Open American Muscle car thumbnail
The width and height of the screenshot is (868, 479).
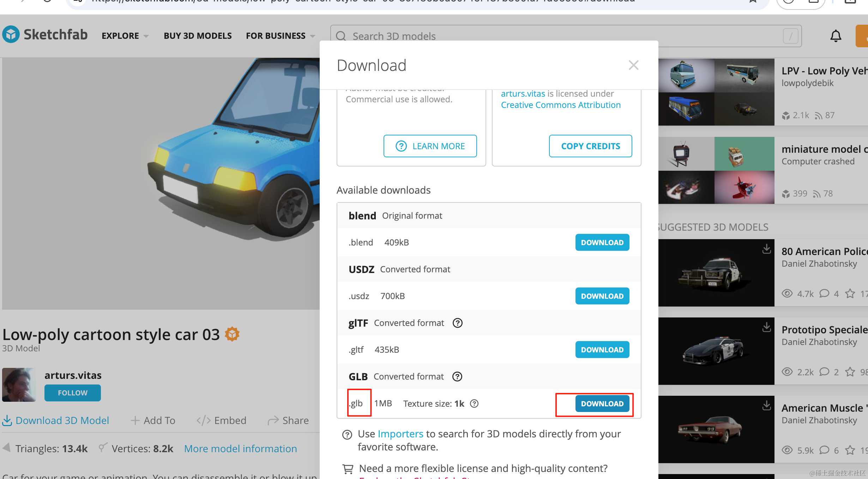click(x=716, y=429)
